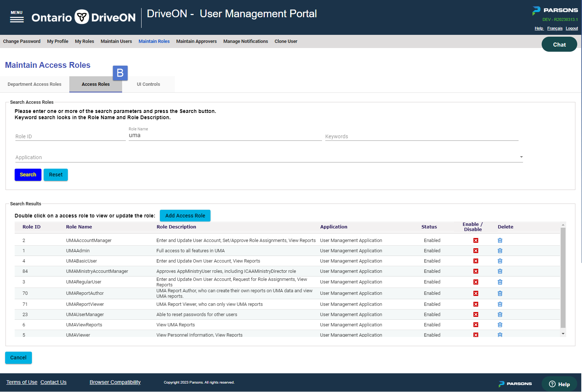The width and height of the screenshot is (582, 392).
Task: Delete the UMAMinistryAccountManager role via trash icon
Action: 500,271
